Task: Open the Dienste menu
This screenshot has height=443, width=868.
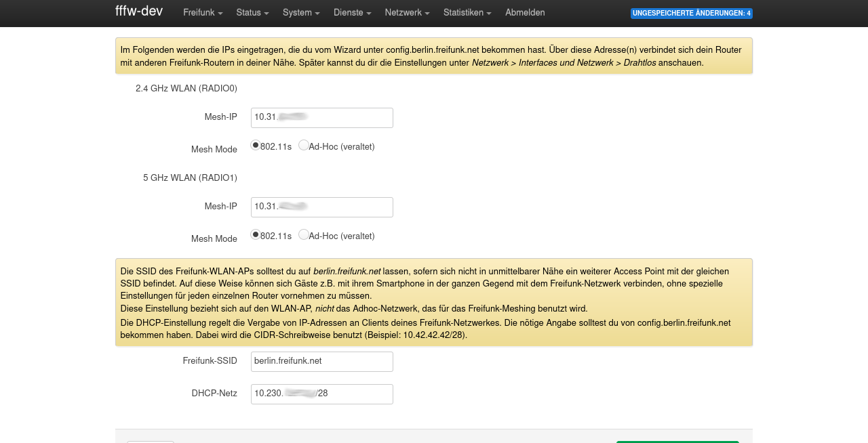Action: [x=352, y=13]
